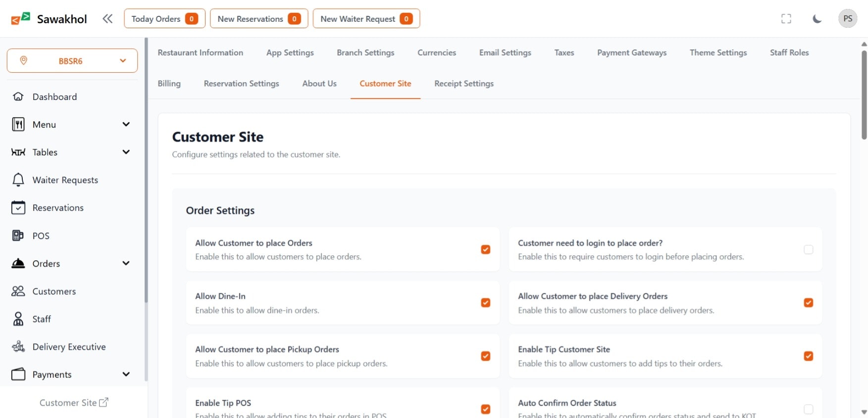Open Customer Site link at sidebar bottom
The height and width of the screenshot is (418, 868).
(x=74, y=403)
